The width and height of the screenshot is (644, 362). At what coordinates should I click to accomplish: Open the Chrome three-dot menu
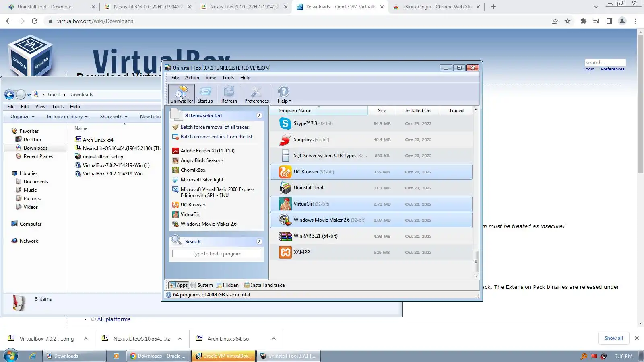click(x=636, y=21)
